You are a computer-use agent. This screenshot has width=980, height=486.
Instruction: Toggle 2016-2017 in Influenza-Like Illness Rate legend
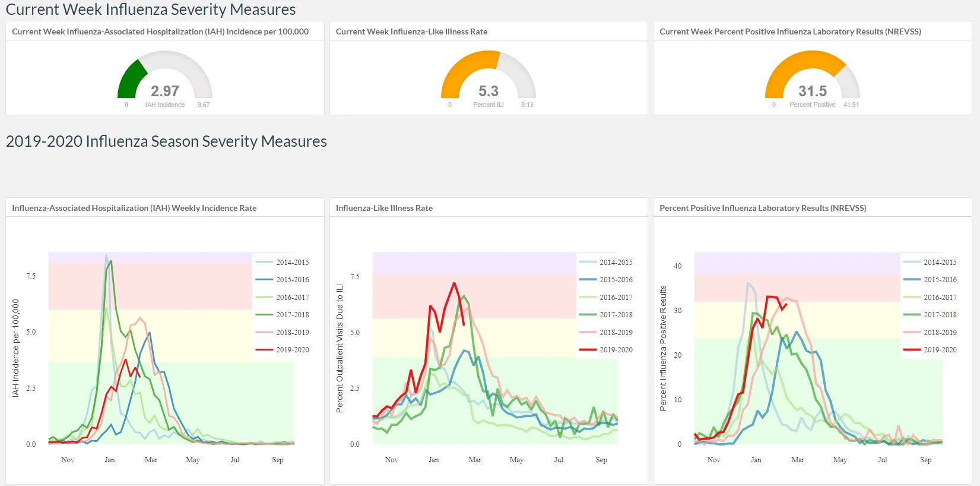click(606, 297)
